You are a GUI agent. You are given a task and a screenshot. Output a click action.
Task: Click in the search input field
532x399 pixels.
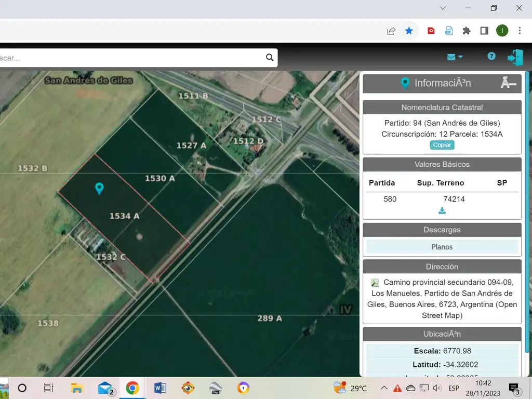pyautogui.click(x=130, y=58)
